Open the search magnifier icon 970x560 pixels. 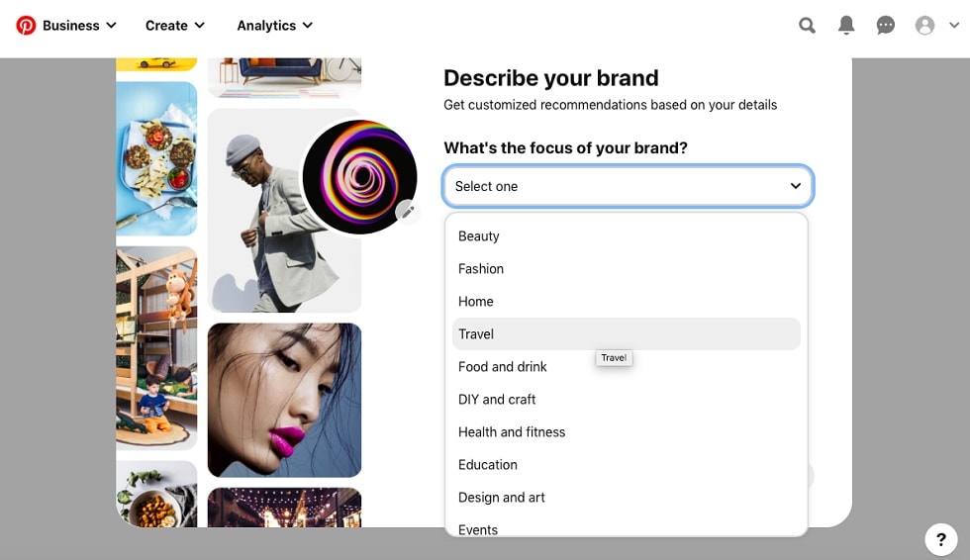tap(807, 26)
